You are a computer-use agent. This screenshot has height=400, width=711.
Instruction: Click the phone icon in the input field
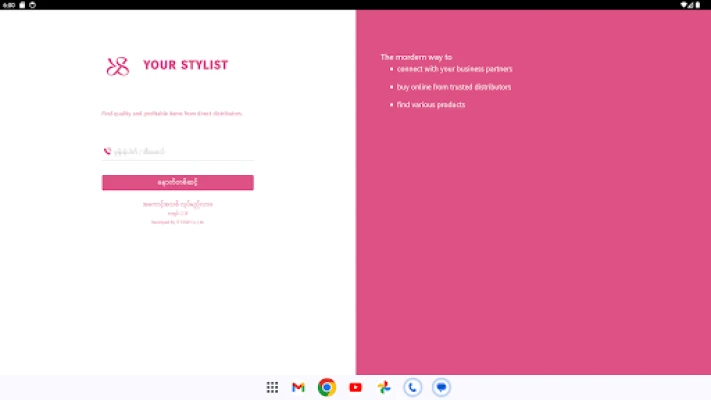107,151
